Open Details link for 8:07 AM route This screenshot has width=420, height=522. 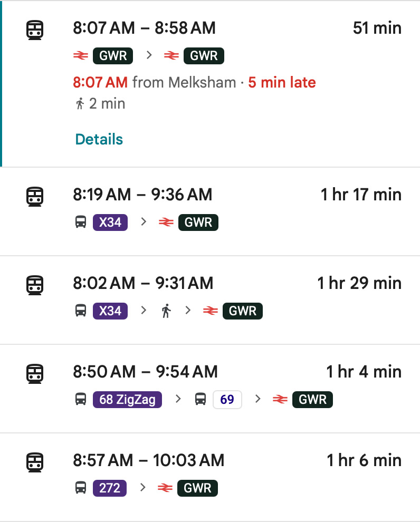coord(99,140)
